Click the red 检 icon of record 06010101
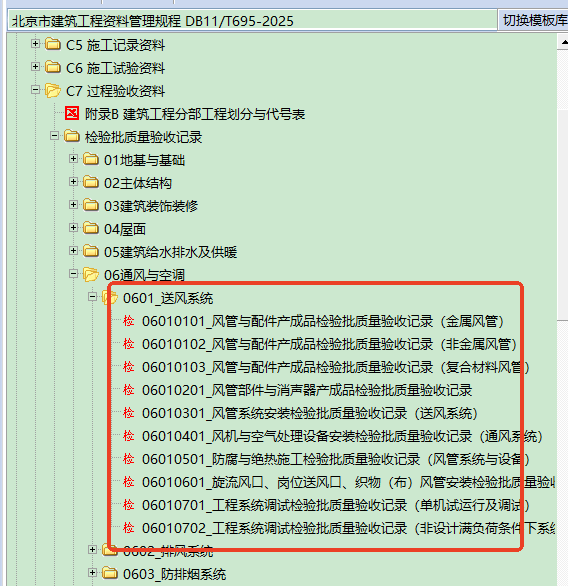 coord(129,321)
